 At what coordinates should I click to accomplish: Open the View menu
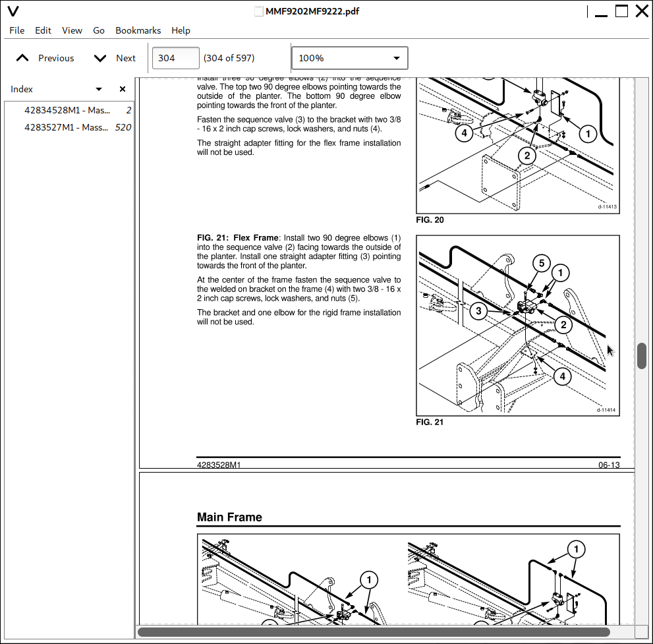[x=72, y=30]
